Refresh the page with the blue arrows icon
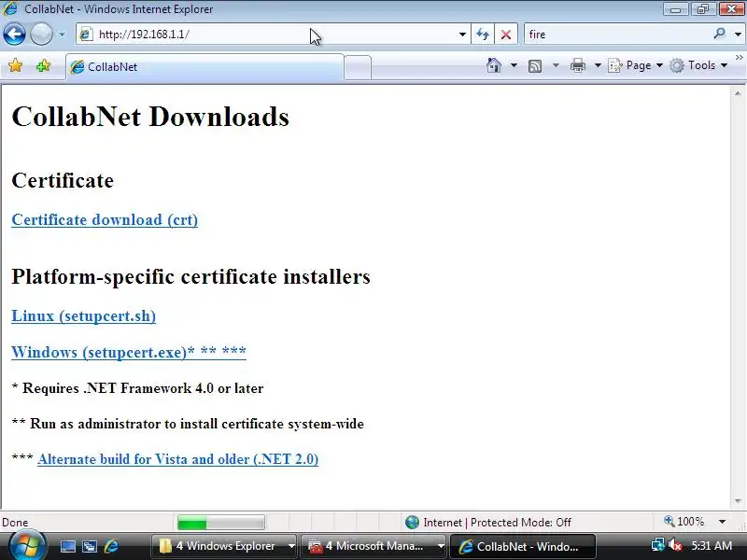747x560 pixels. [483, 35]
